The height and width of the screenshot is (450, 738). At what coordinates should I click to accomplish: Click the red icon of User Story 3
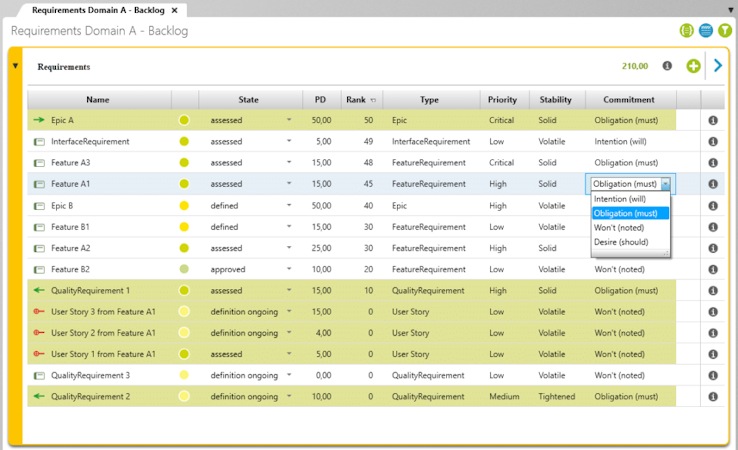point(39,312)
